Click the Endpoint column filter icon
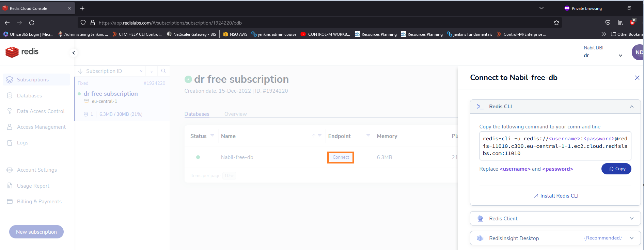Image resolution: width=644 pixels, height=250 pixels. tap(368, 136)
